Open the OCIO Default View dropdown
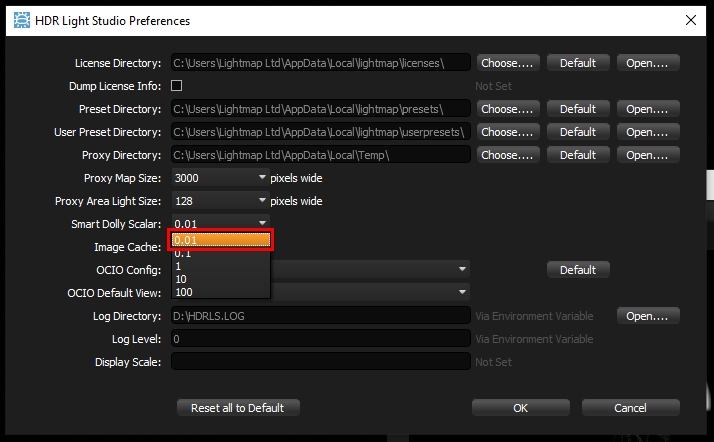Viewport: 714px width, 442px height. 369,292
